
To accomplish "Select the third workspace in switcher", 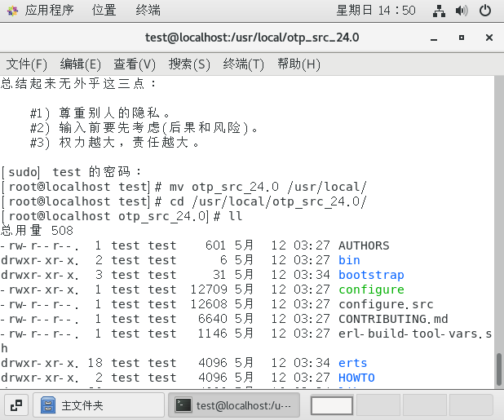I will click(x=424, y=405).
